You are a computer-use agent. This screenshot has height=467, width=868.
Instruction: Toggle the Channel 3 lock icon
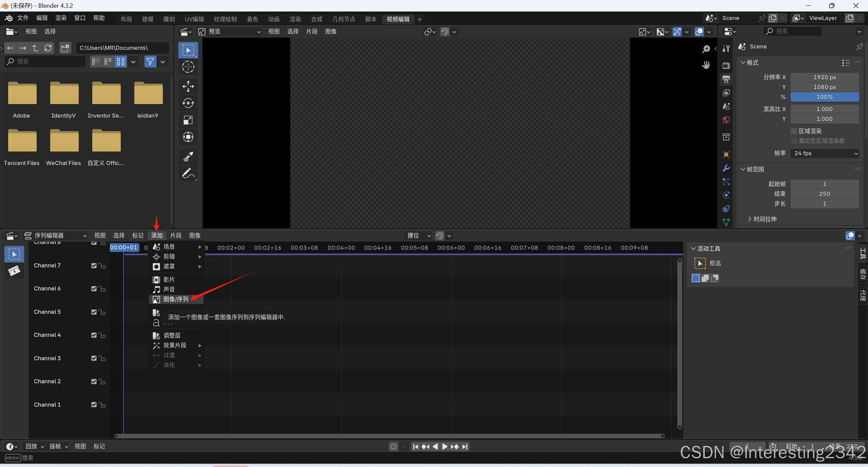(x=102, y=358)
